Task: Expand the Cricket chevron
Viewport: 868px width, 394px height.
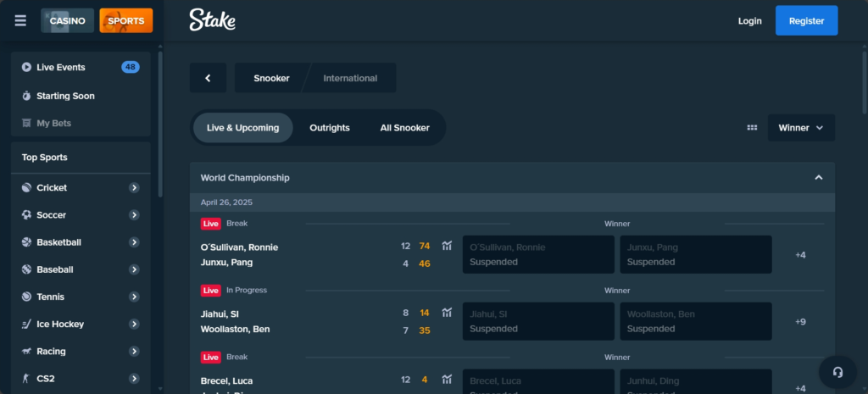Action: point(134,187)
